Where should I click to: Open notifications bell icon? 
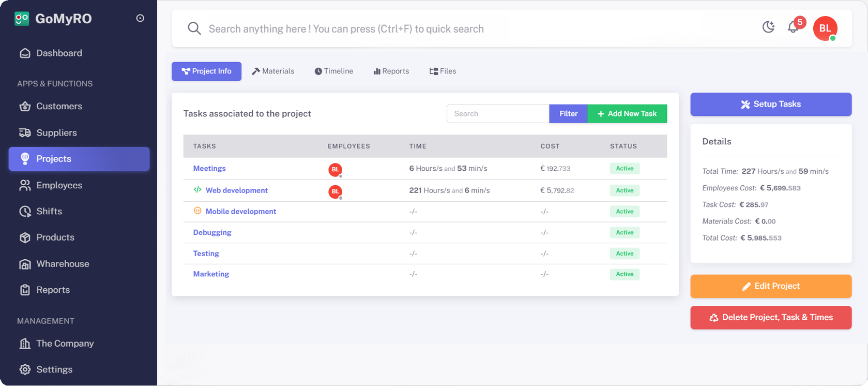(x=793, y=27)
